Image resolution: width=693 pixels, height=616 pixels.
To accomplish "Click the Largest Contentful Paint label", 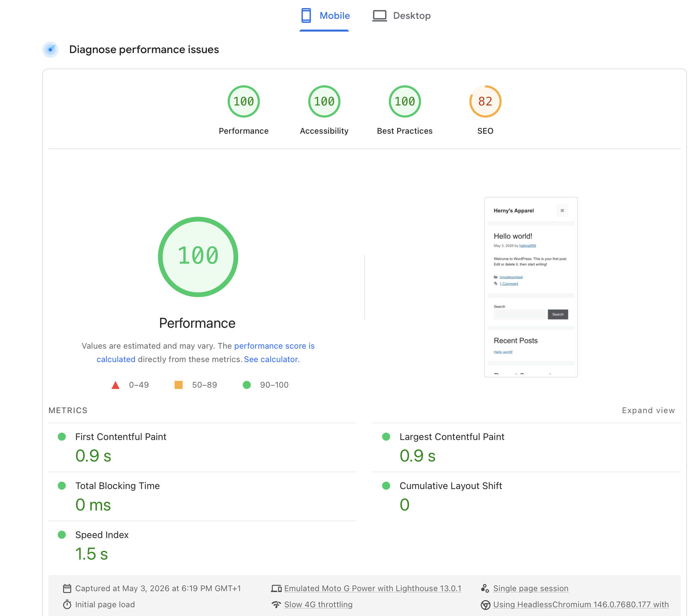I will [452, 437].
